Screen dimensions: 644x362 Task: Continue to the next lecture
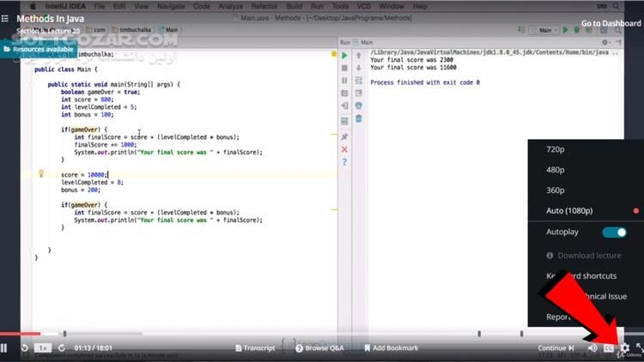click(x=556, y=348)
